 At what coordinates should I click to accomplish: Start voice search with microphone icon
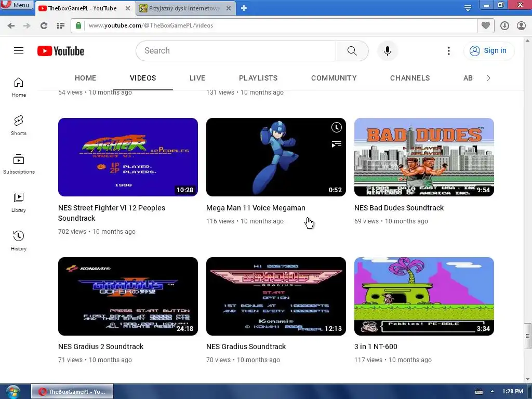(x=387, y=51)
